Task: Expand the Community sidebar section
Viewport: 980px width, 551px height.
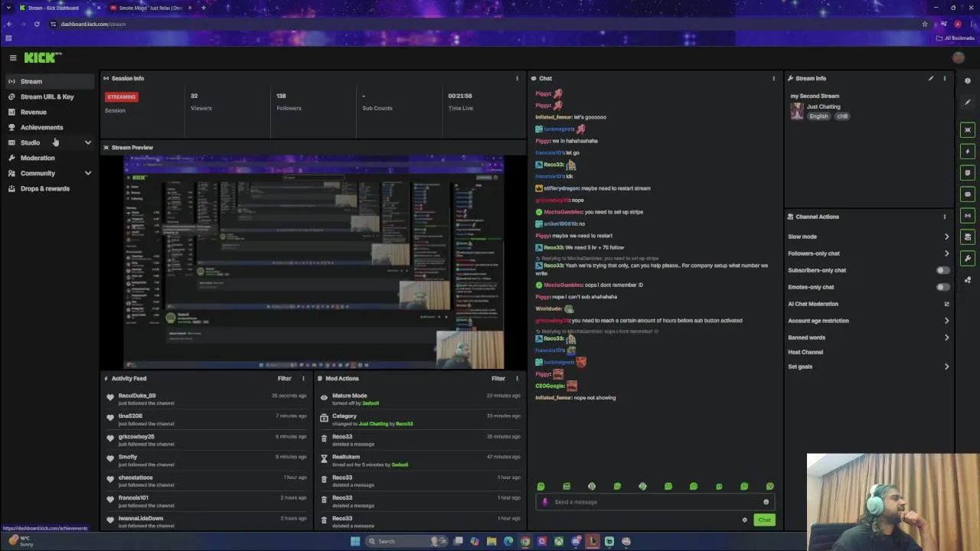Action: click(87, 174)
